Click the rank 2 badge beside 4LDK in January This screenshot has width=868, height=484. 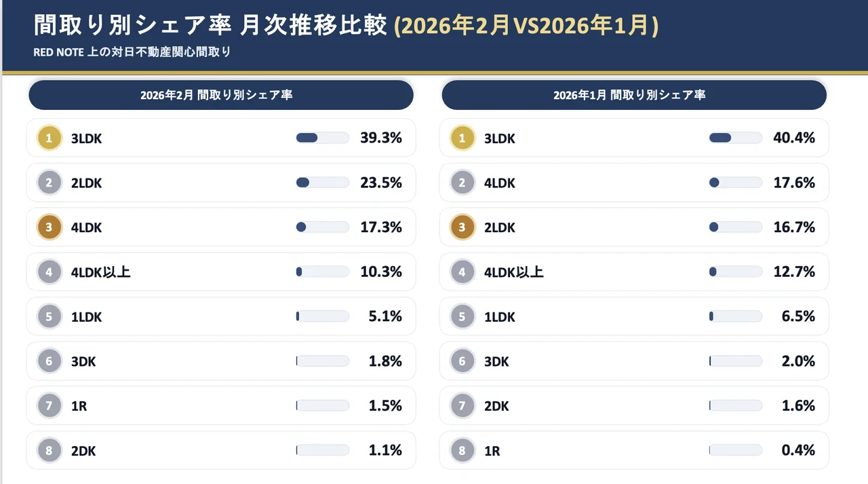click(462, 183)
